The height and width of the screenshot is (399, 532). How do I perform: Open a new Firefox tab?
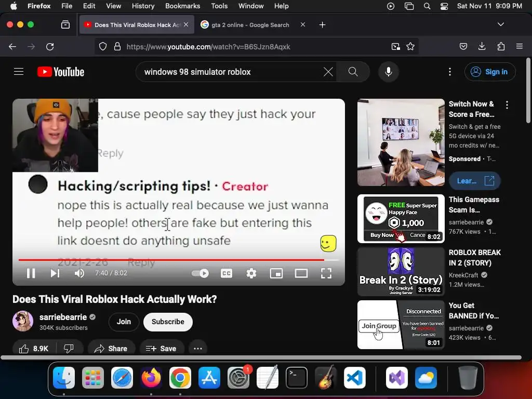(x=322, y=24)
